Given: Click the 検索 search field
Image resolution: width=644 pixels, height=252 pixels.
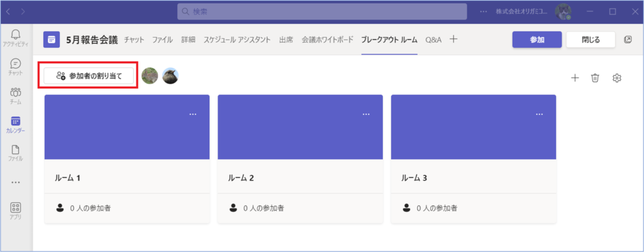Looking at the screenshot, I should click(322, 11).
